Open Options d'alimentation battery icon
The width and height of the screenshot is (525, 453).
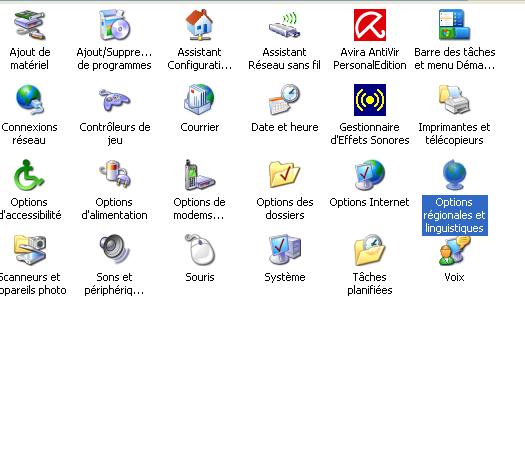click(x=115, y=175)
